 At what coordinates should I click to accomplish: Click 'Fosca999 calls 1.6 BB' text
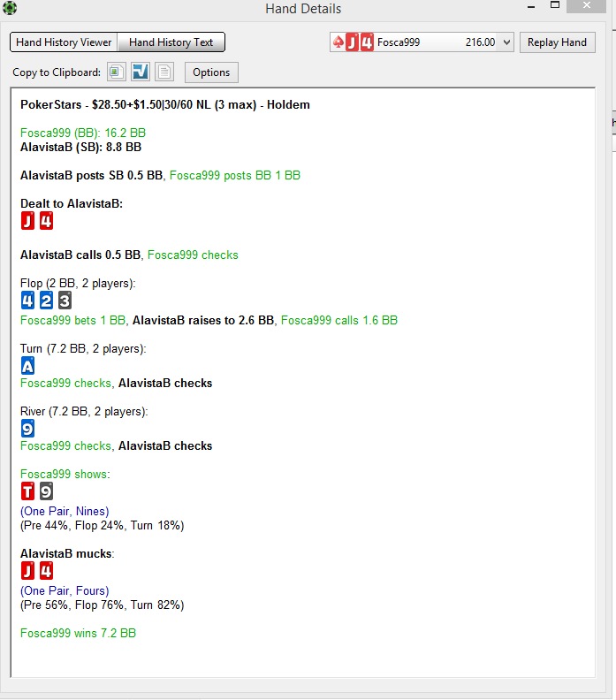click(x=339, y=321)
